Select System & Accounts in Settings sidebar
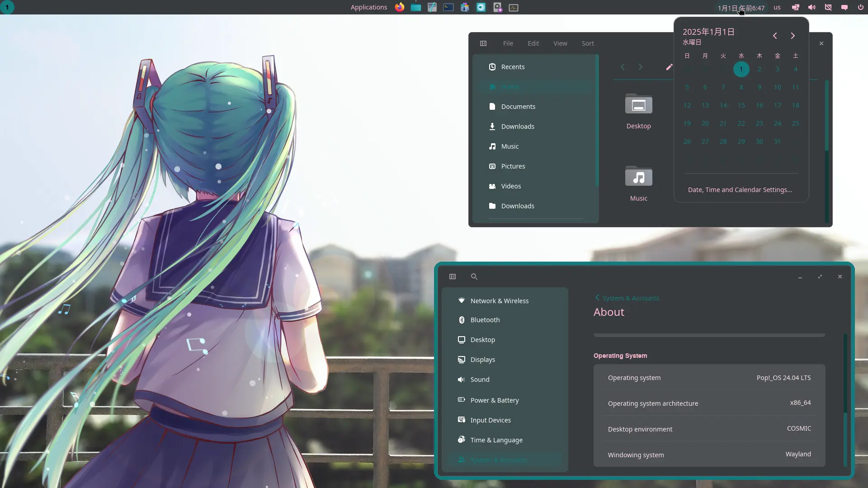Viewport: 868px width, 488px height. pyautogui.click(x=505, y=460)
